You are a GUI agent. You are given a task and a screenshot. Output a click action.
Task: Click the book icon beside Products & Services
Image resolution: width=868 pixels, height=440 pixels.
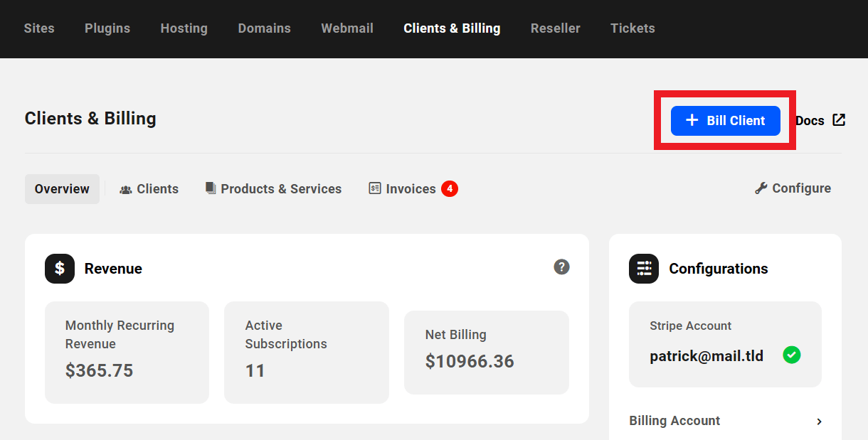(210, 188)
